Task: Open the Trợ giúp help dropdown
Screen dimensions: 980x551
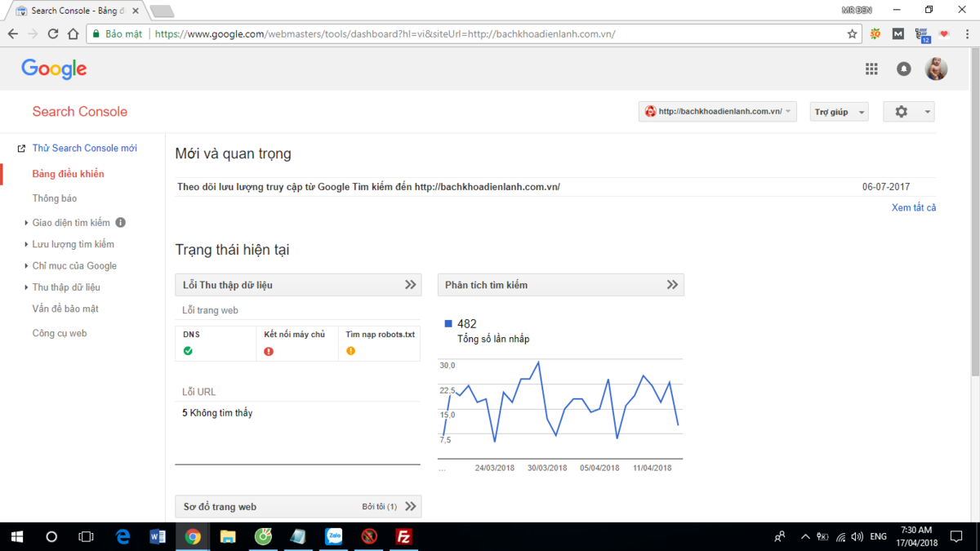Action: pos(839,112)
